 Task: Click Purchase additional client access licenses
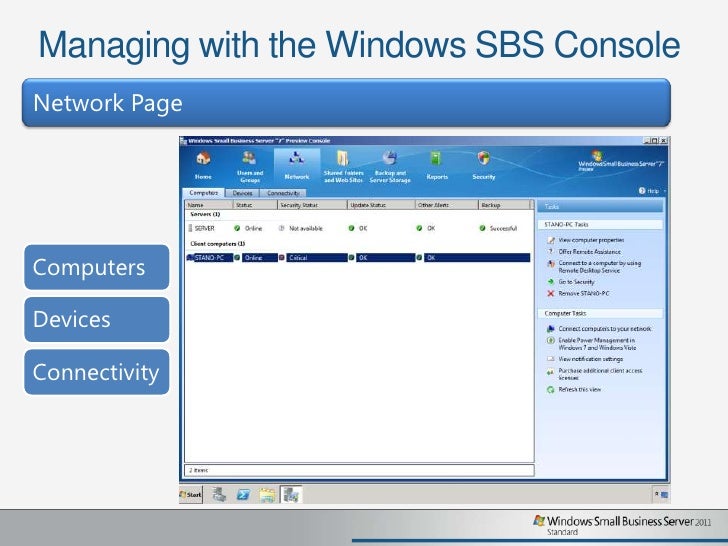point(600,374)
